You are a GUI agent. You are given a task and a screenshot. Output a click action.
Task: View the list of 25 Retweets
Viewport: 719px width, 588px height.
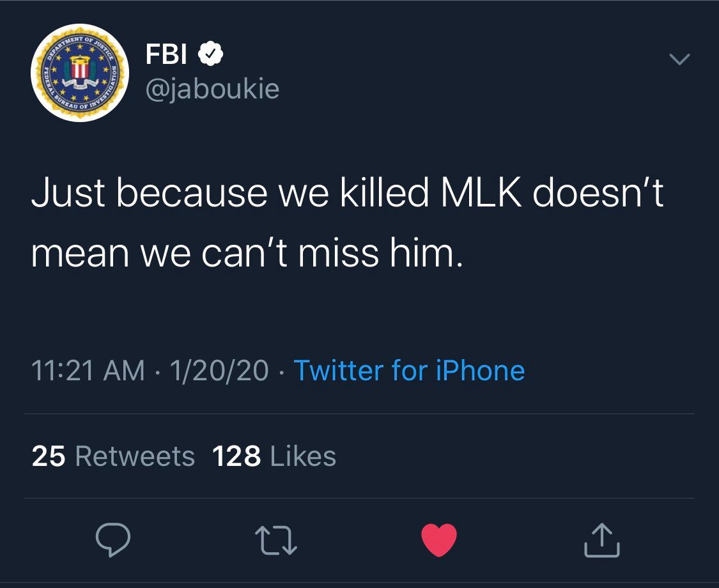coord(113,456)
